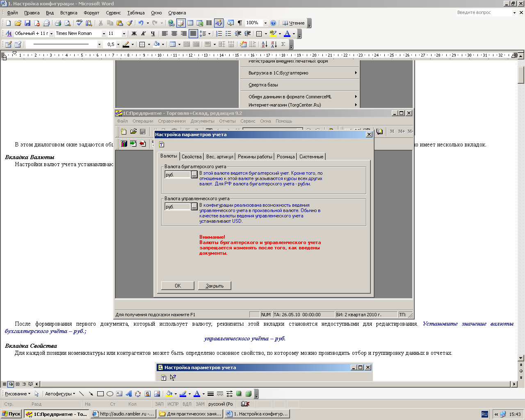
Task: Toggle show paragraph marks (¶)
Action: (240, 23)
